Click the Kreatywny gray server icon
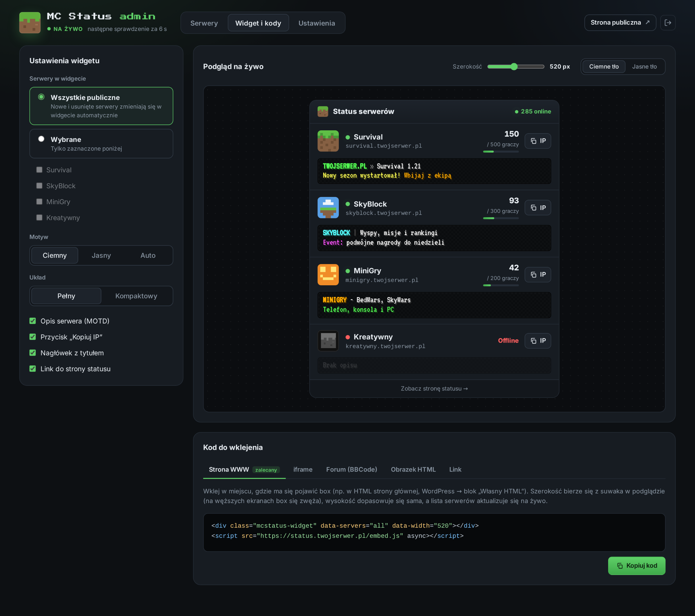This screenshot has height=616, width=695. click(x=328, y=341)
